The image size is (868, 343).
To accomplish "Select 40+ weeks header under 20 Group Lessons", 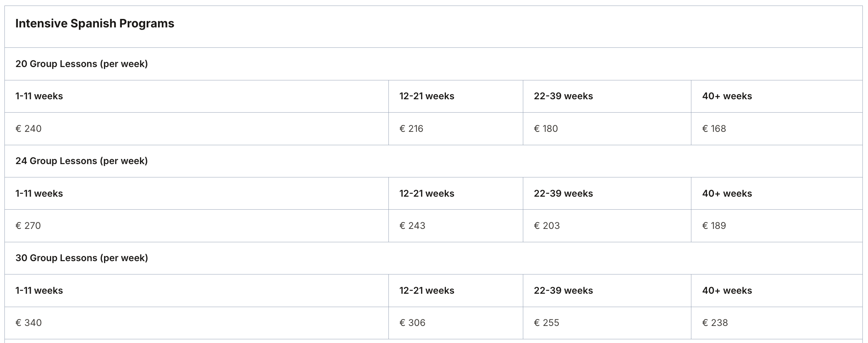I will tap(727, 96).
